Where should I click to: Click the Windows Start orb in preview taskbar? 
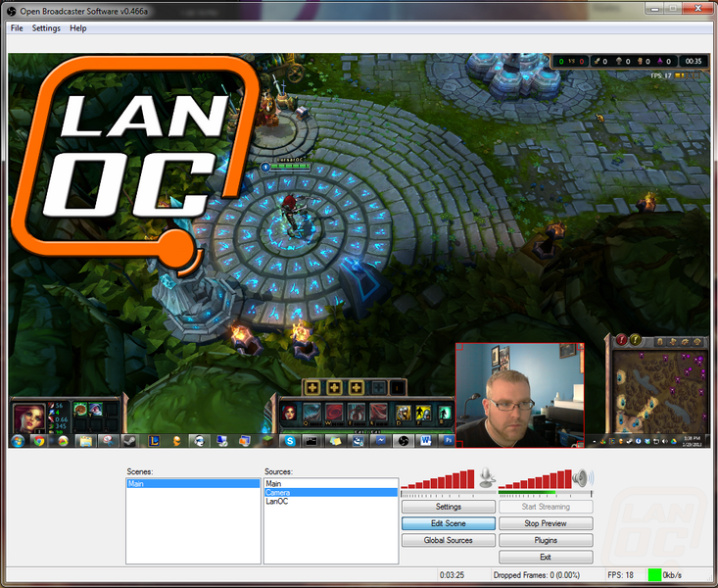click(19, 441)
